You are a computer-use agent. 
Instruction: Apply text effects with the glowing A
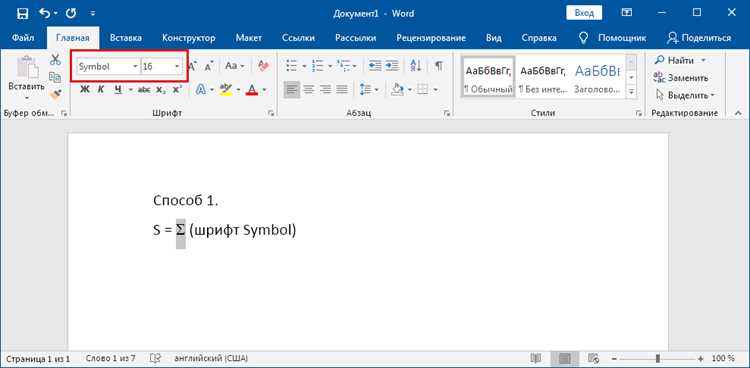[x=201, y=89]
